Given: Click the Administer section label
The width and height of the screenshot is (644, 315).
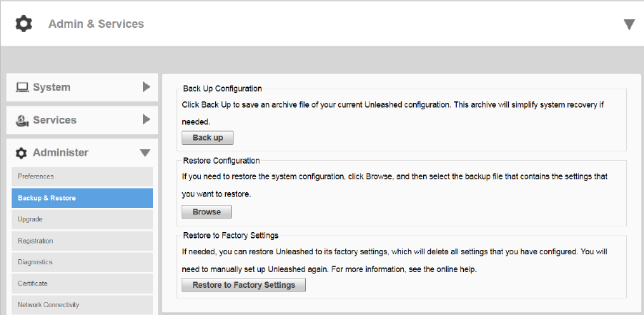Looking at the screenshot, I should coord(61,153).
